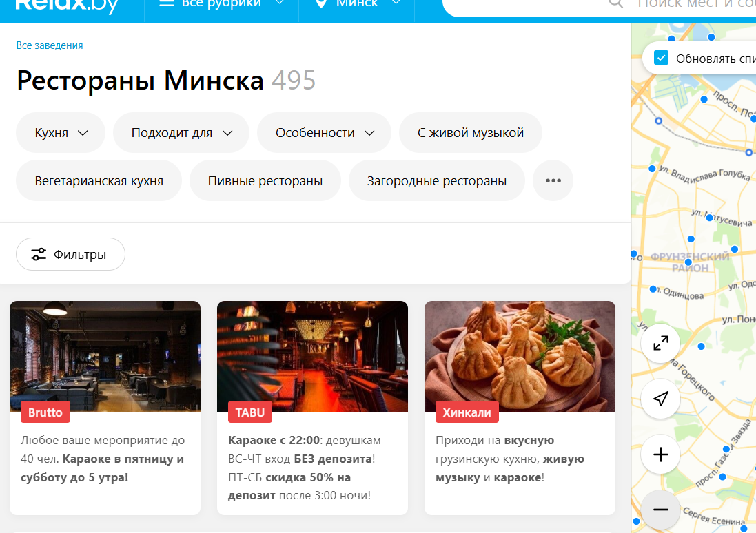Click the red Хинкали label
The height and width of the screenshot is (533, 756).
[467, 412]
